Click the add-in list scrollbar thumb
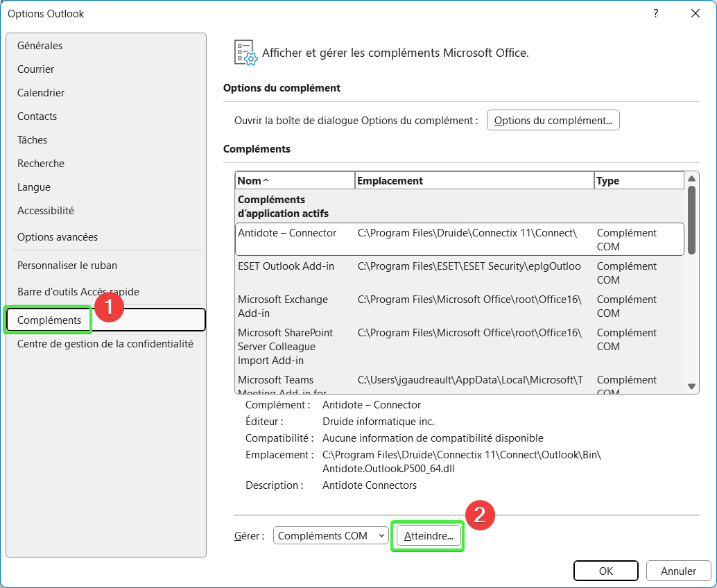Viewport: 717px width, 588px height. coord(691,220)
